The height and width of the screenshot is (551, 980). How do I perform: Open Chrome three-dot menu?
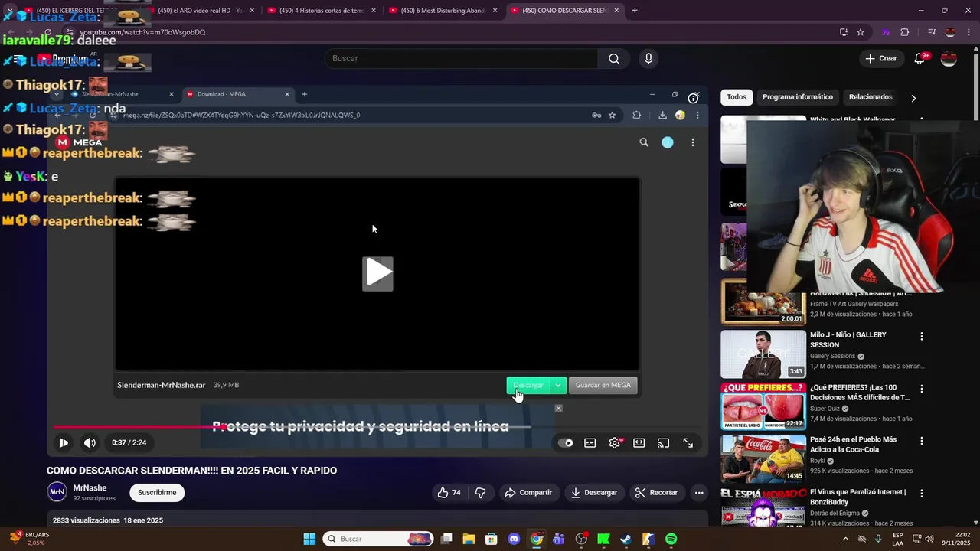[970, 32]
